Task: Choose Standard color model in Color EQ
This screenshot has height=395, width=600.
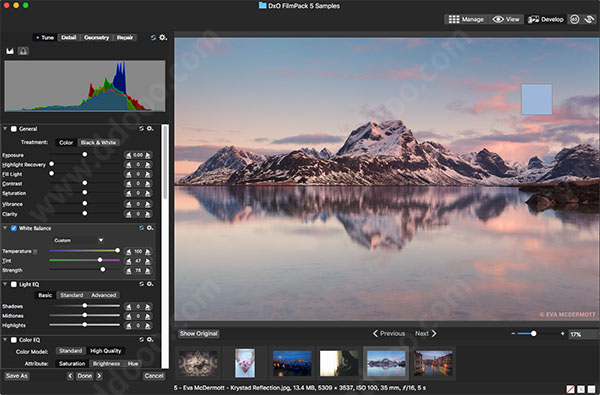Action: pos(70,351)
